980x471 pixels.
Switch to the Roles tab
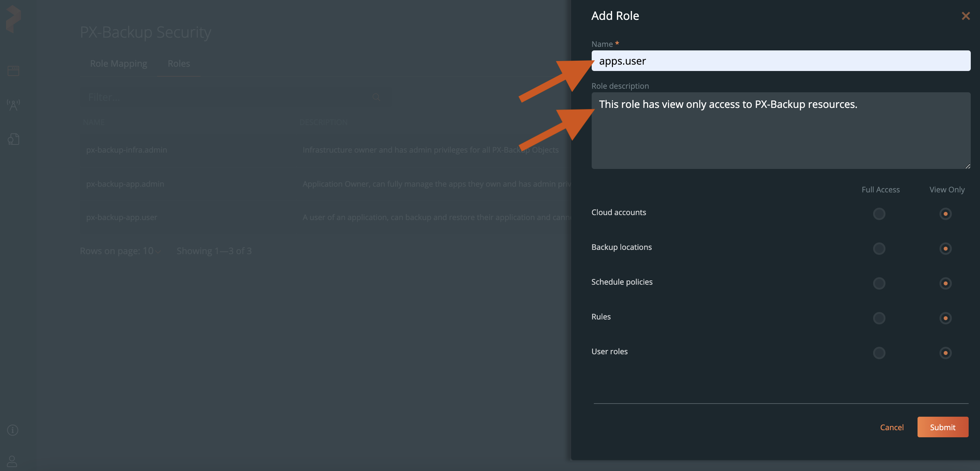point(179,64)
